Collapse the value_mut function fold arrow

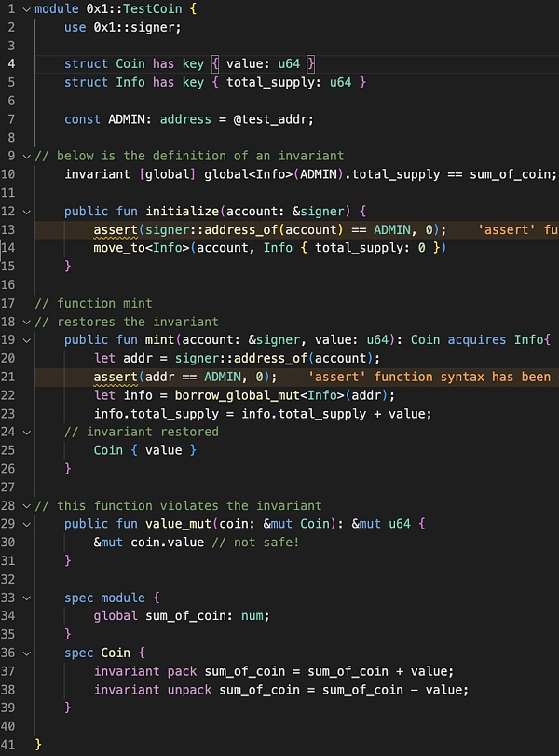coord(25,524)
